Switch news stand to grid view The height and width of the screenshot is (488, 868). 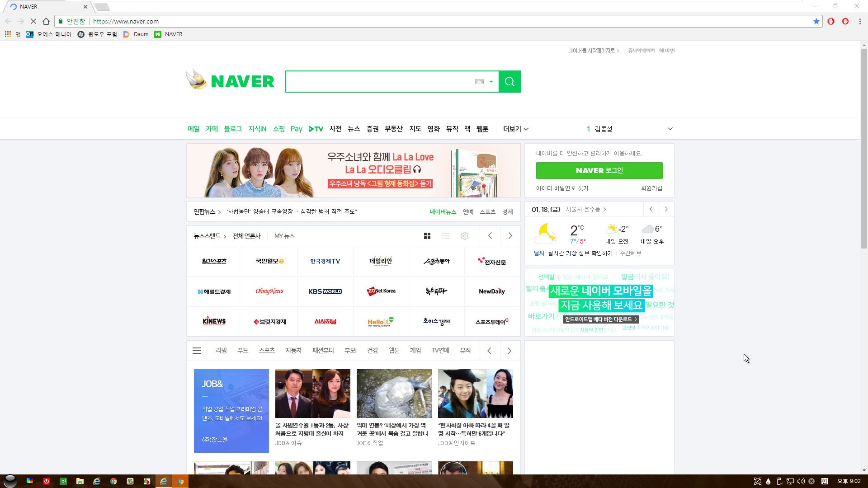point(427,236)
